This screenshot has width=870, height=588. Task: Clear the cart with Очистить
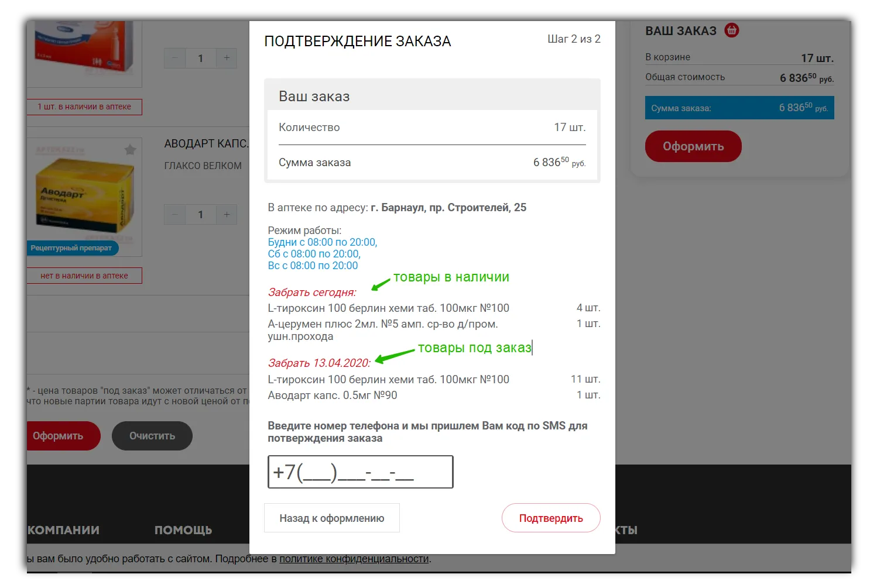(152, 436)
